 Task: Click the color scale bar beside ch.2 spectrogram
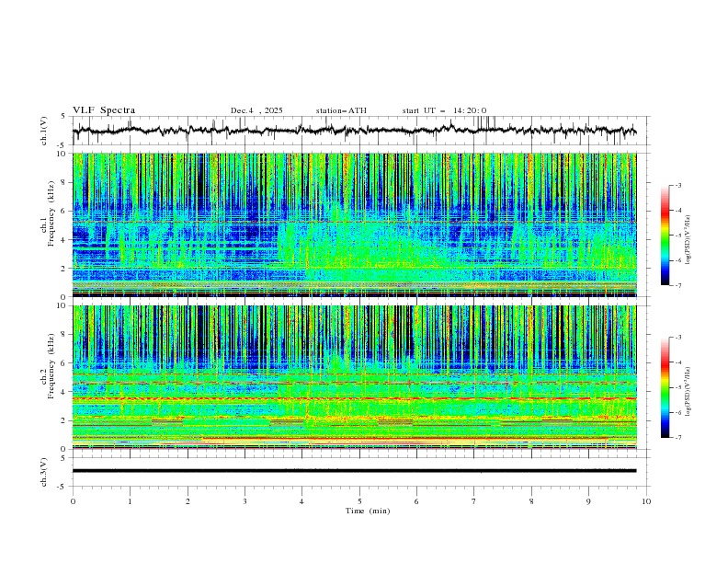[665, 387]
